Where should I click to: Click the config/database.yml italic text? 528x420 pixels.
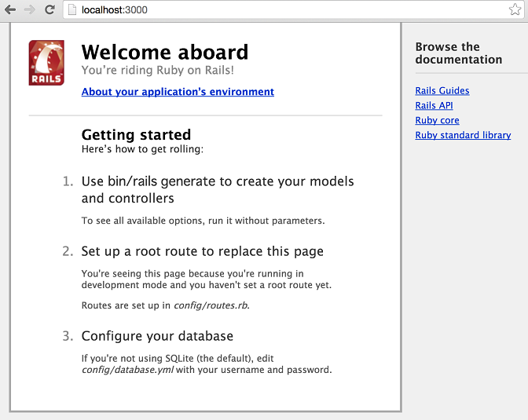tap(127, 370)
